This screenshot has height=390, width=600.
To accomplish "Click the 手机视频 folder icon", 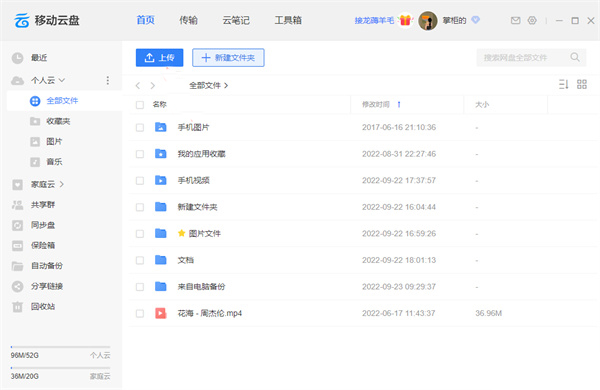I will pyautogui.click(x=161, y=180).
